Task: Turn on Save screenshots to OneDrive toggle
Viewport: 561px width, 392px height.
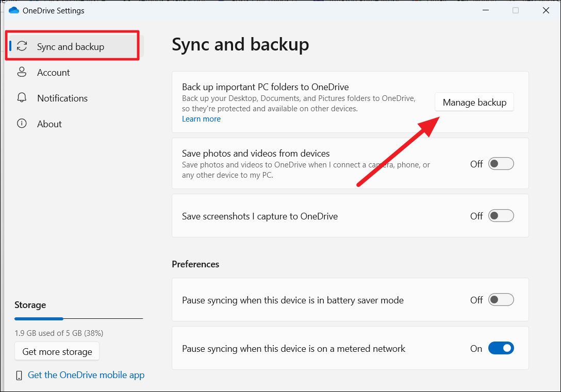Action: [501, 216]
